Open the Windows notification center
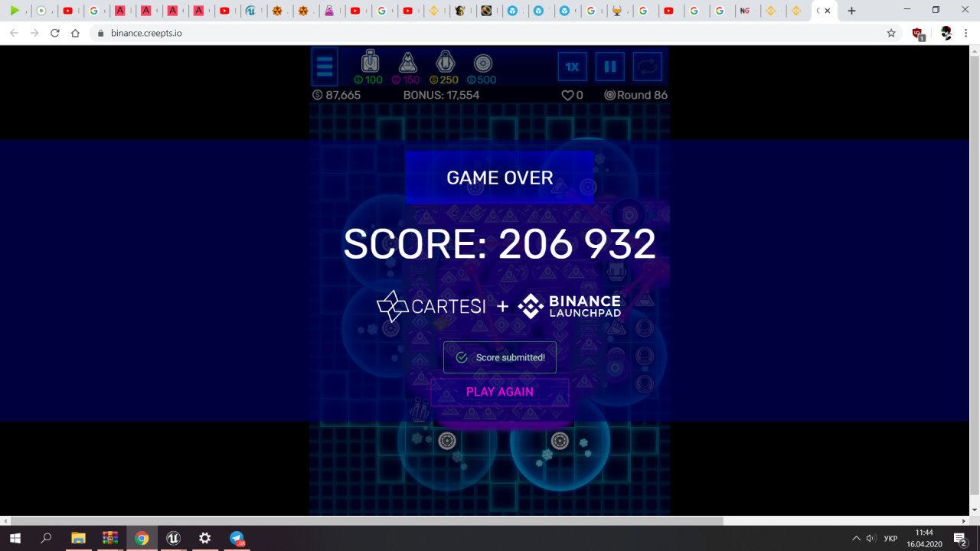980x551 pixels. [x=960, y=538]
